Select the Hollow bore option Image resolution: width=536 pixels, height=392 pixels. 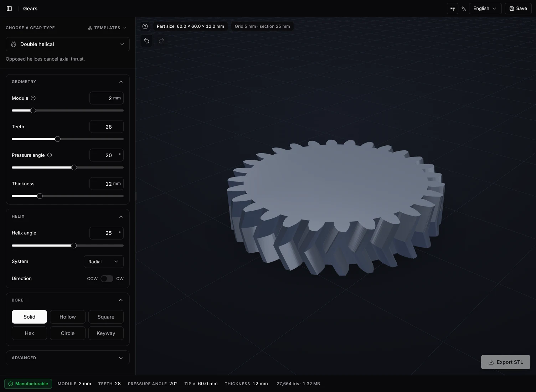[x=68, y=317]
